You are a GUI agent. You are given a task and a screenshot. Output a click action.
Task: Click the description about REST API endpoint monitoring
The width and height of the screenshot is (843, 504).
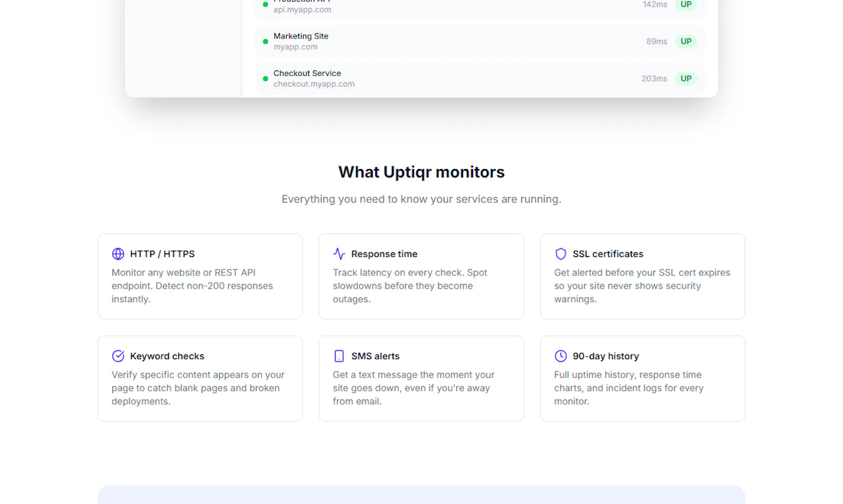192,286
